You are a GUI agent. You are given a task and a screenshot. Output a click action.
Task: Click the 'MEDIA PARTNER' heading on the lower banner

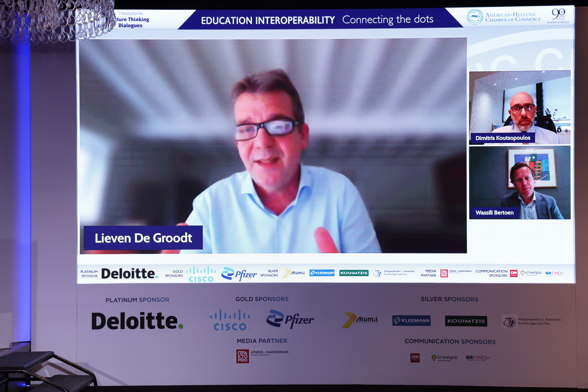coord(262,341)
